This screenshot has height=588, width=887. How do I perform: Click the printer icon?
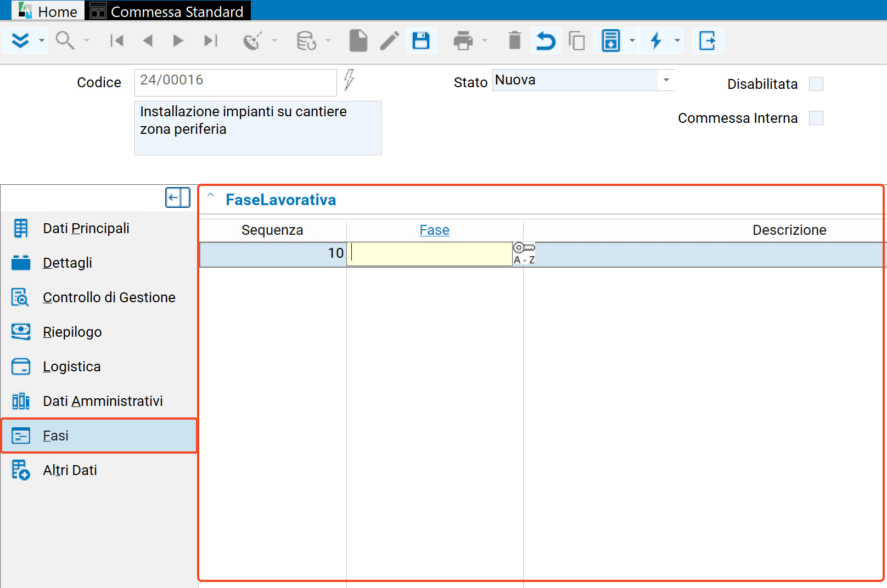463,41
